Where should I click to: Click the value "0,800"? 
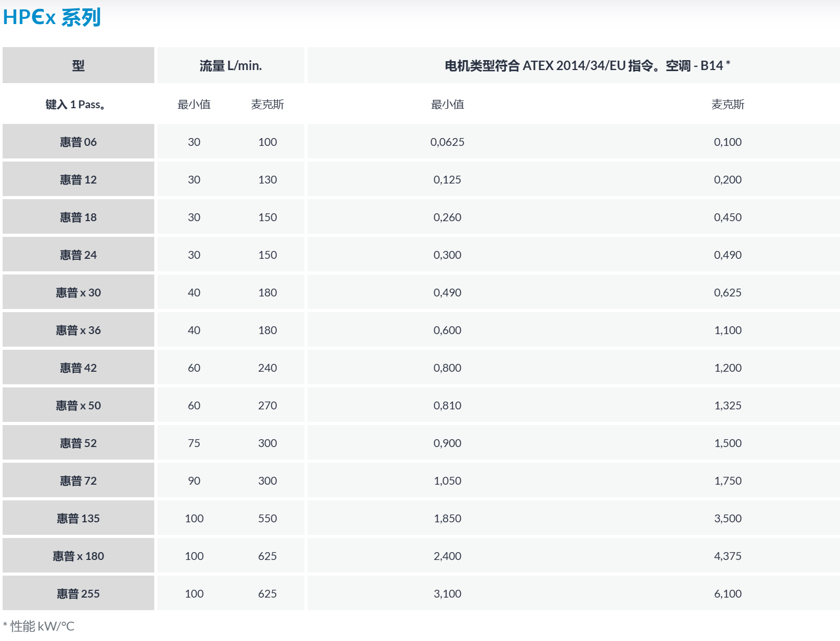tap(448, 368)
